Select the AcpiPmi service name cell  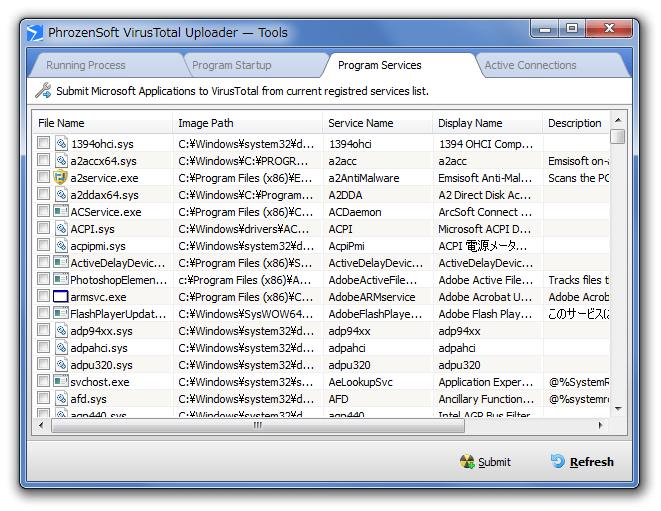(x=346, y=246)
